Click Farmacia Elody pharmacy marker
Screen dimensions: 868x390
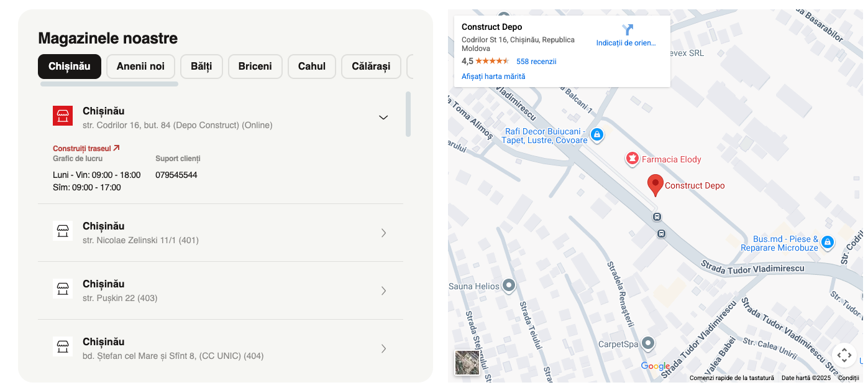632,159
